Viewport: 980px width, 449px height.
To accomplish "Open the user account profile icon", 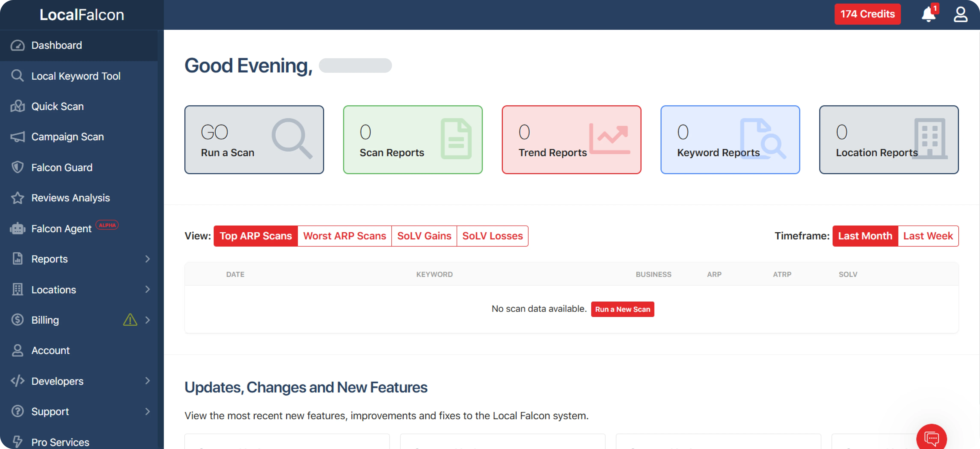I will 961,15.
